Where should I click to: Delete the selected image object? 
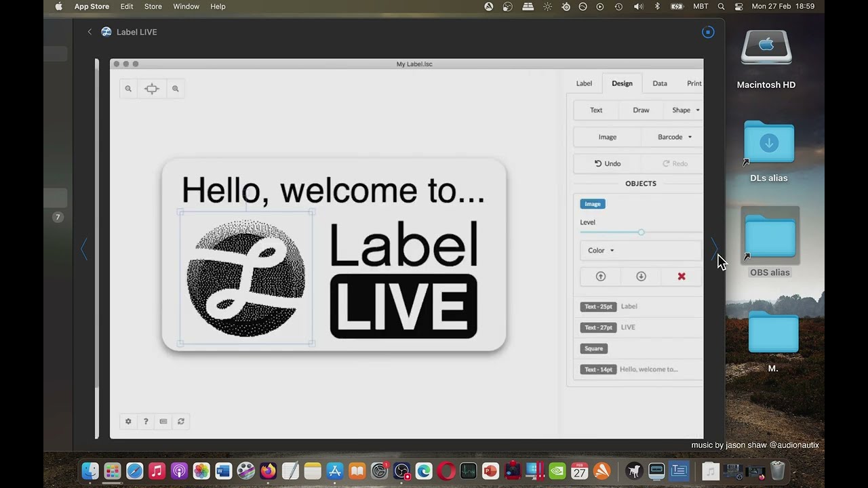(682, 277)
